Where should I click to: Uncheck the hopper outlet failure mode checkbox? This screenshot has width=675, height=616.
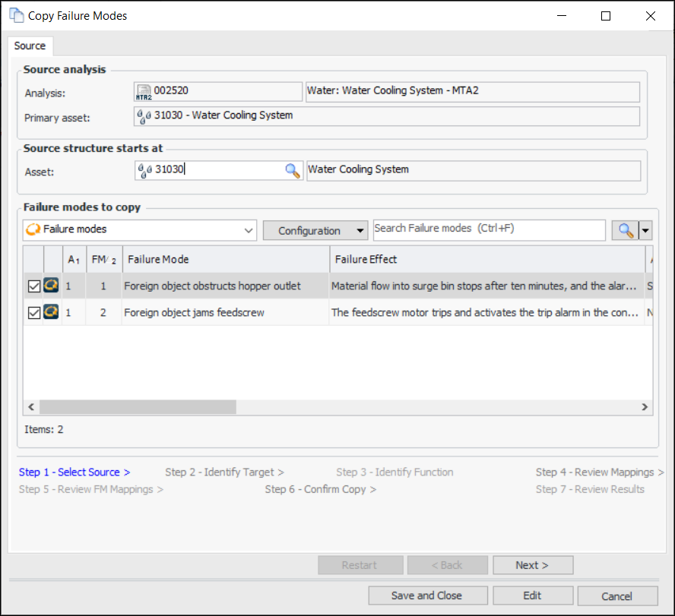(33, 286)
